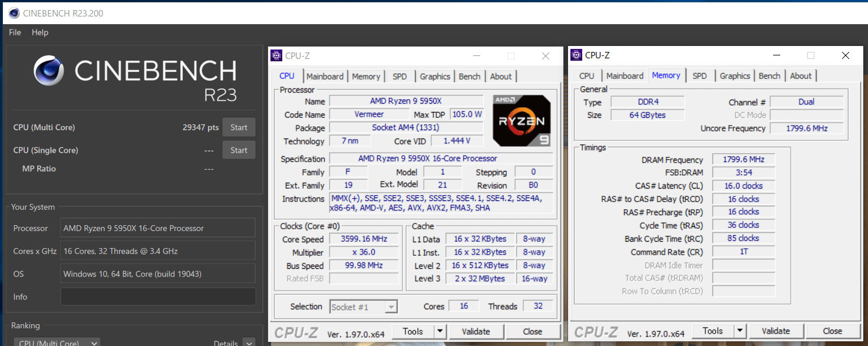The image size is (868, 346).
Task: Select Bench tab in left CPU-Z window
Action: [x=470, y=76]
